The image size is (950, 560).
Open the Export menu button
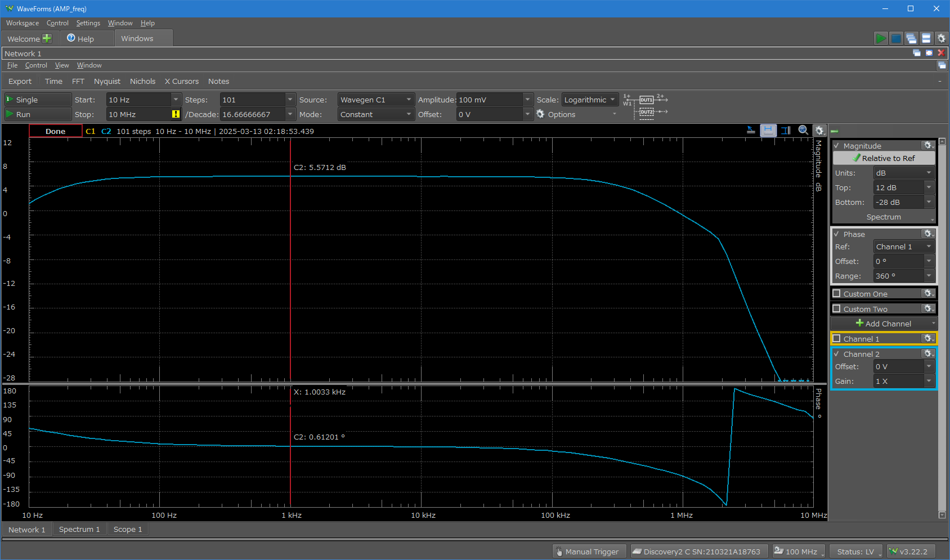click(20, 81)
